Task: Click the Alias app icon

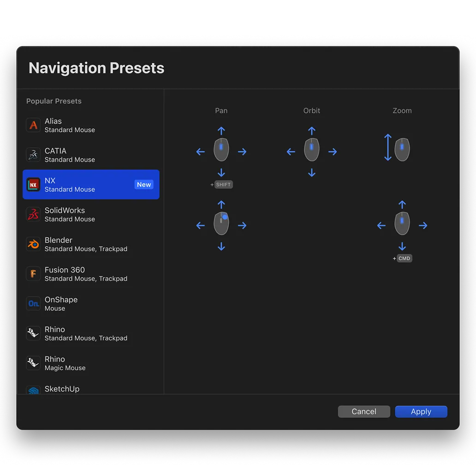Action: [x=33, y=125]
